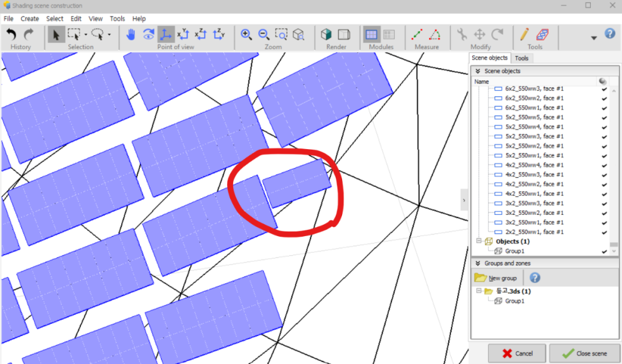
Task: Switch to realistic render cube view
Action: pos(326,35)
